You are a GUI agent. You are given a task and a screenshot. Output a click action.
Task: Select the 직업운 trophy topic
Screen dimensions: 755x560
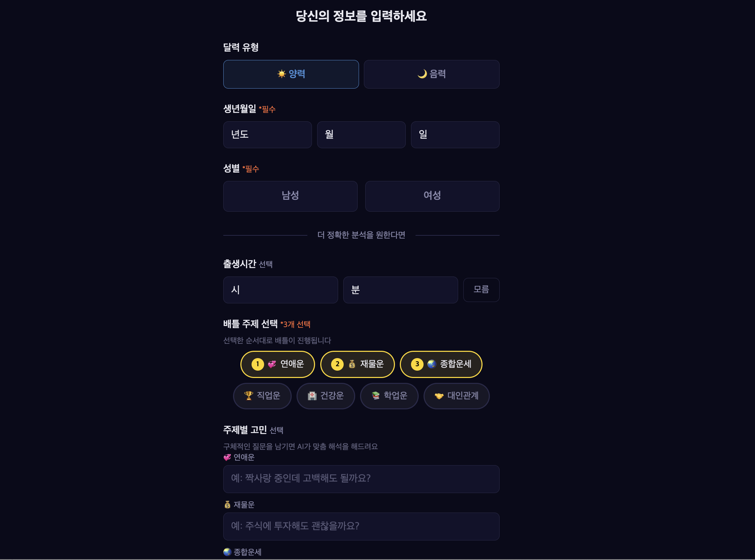coord(262,396)
